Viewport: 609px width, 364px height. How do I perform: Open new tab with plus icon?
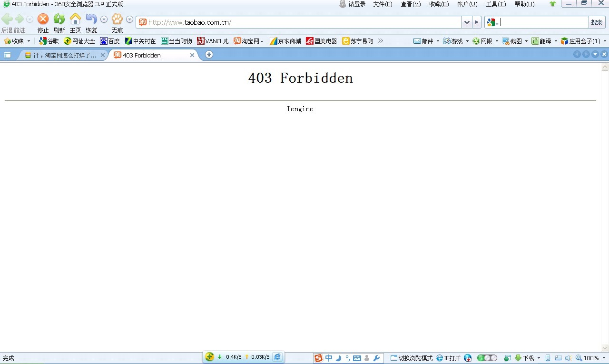click(209, 55)
